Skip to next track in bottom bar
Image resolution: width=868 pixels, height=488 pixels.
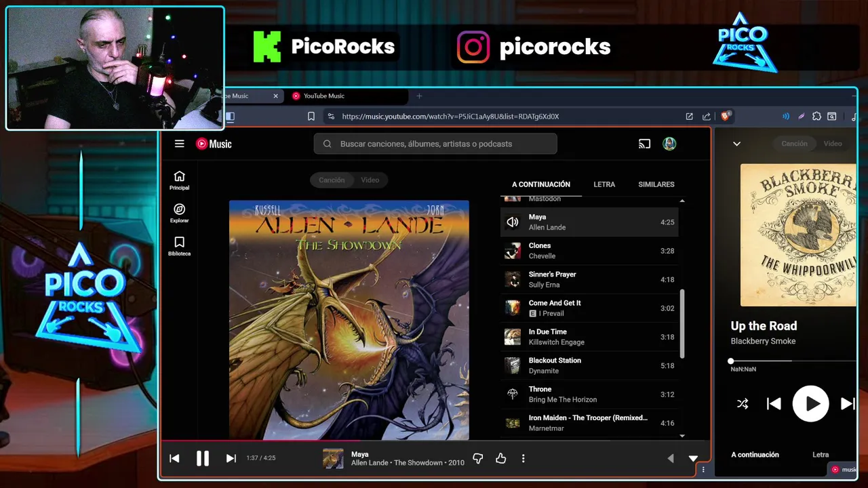(231, 458)
